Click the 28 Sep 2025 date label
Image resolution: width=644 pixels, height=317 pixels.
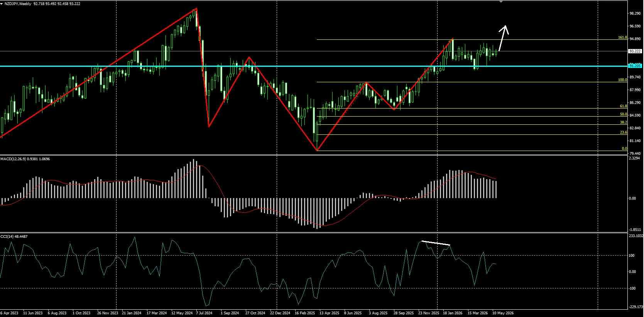404,313
